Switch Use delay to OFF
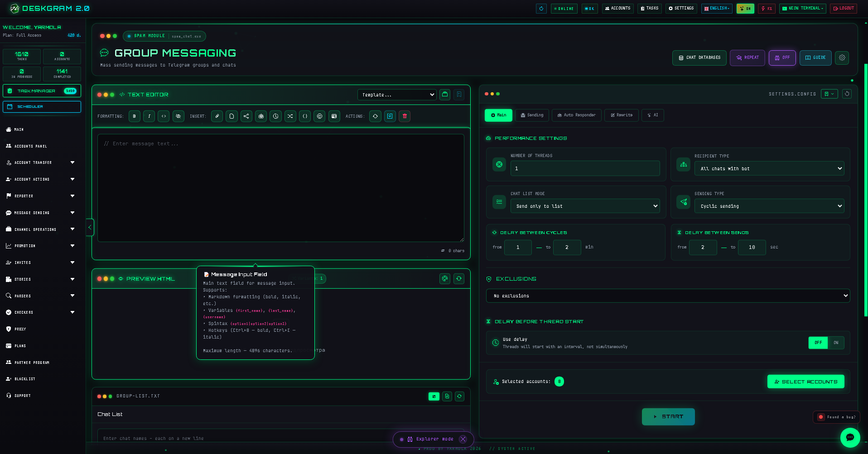The width and height of the screenshot is (868, 454). 818,343
